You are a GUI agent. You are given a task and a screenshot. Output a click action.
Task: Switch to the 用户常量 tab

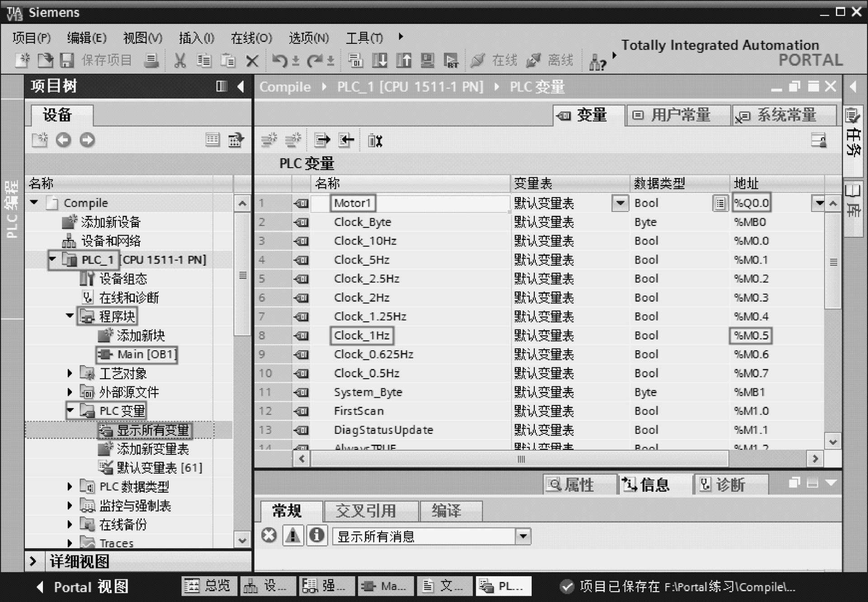coord(679,115)
